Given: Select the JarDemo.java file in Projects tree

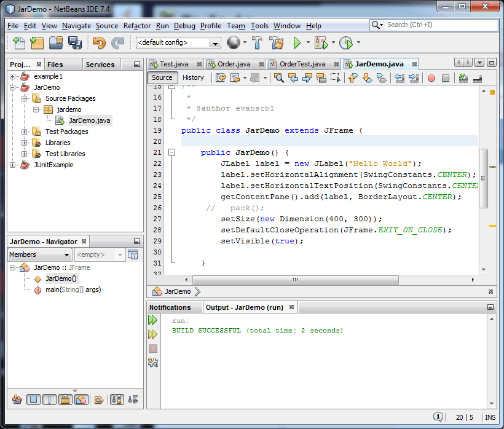Looking at the screenshot, I should pos(89,120).
